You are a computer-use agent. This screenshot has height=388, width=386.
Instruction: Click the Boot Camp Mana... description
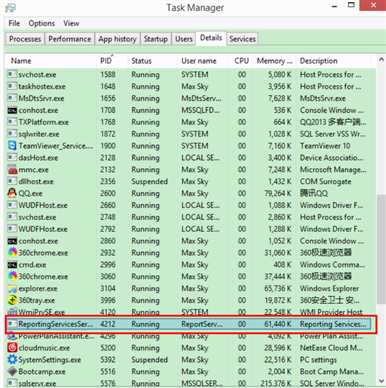pos(332,372)
